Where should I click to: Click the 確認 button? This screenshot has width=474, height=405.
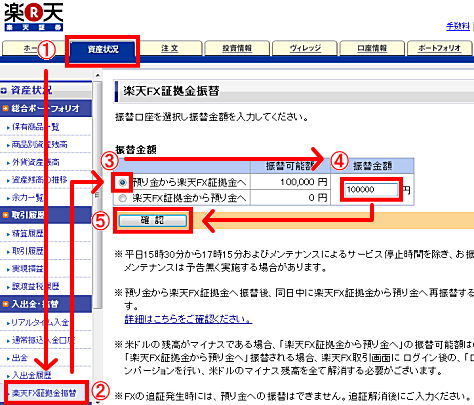tap(153, 220)
